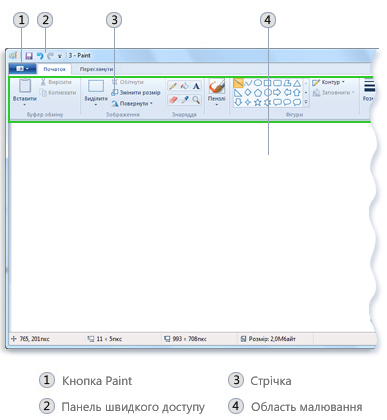Select the Magnifier tool
This screenshot has height=420, width=387.
(196, 99)
